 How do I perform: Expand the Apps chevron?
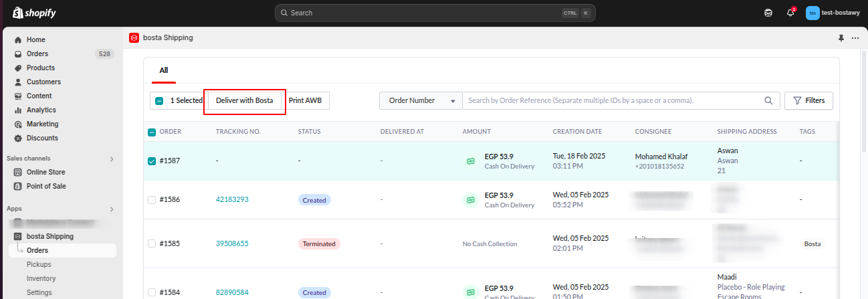pos(112,209)
